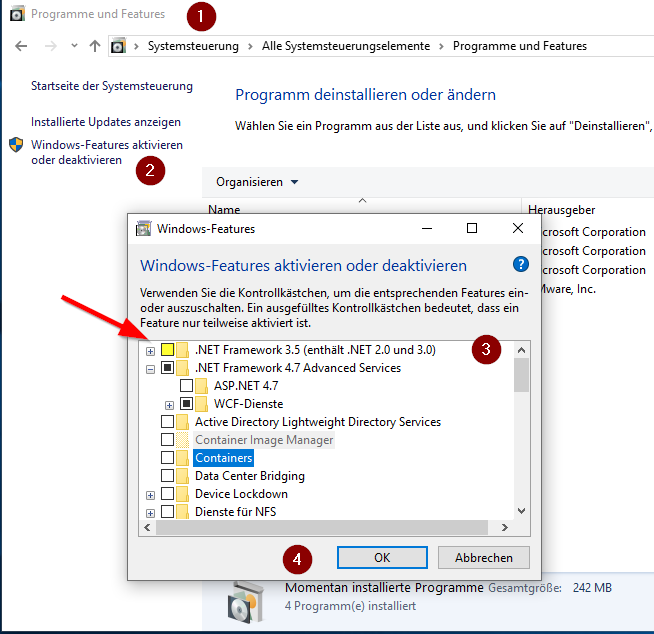The image size is (654, 634).
Task: Open the recent locations dropdown chevron
Action: [x=74, y=45]
